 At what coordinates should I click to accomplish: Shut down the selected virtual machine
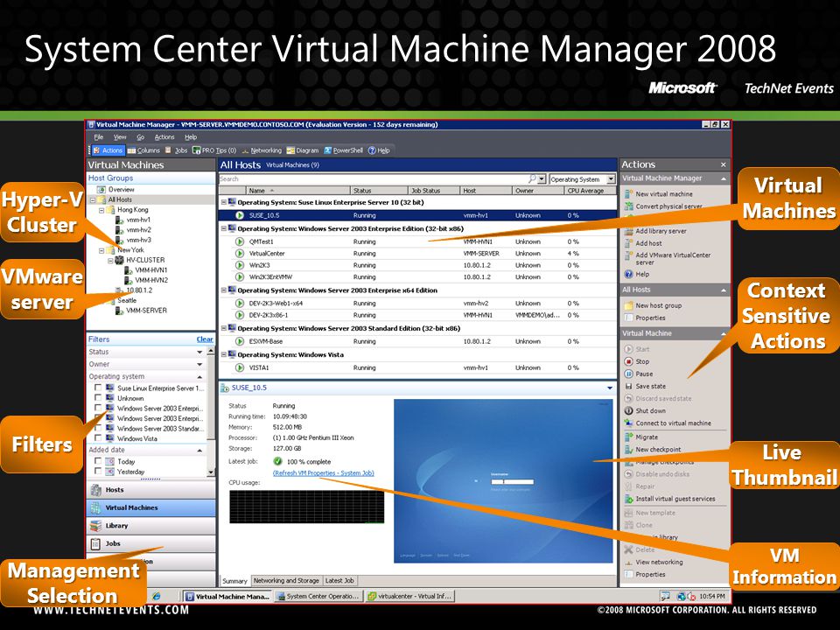click(645, 411)
